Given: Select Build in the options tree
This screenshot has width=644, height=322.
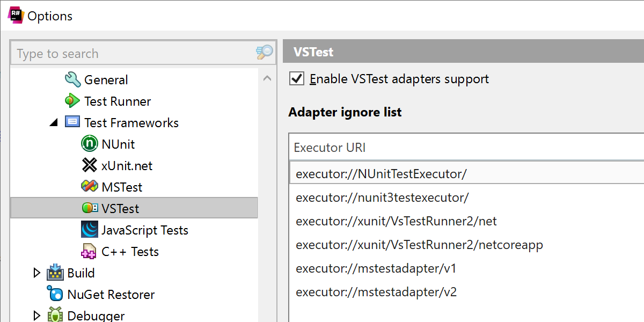Looking at the screenshot, I should (x=81, y=273).
